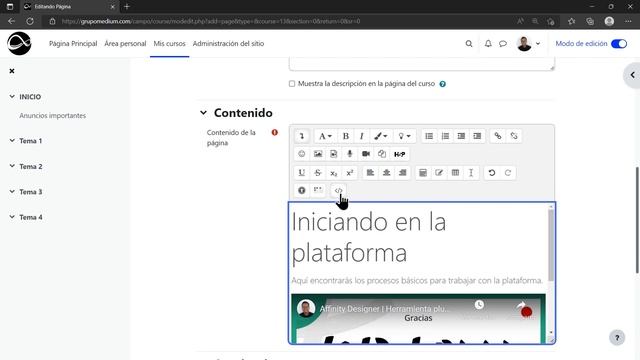640x360 pixels.
Task: Apply superscript formatting
Action: [350, 173]
